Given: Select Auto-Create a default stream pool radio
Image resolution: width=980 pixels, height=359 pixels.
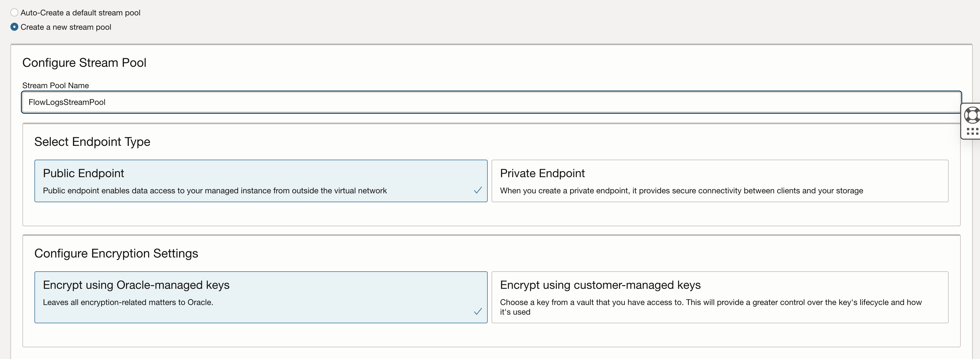Looking at the screenshot, I should pos(14,13).
